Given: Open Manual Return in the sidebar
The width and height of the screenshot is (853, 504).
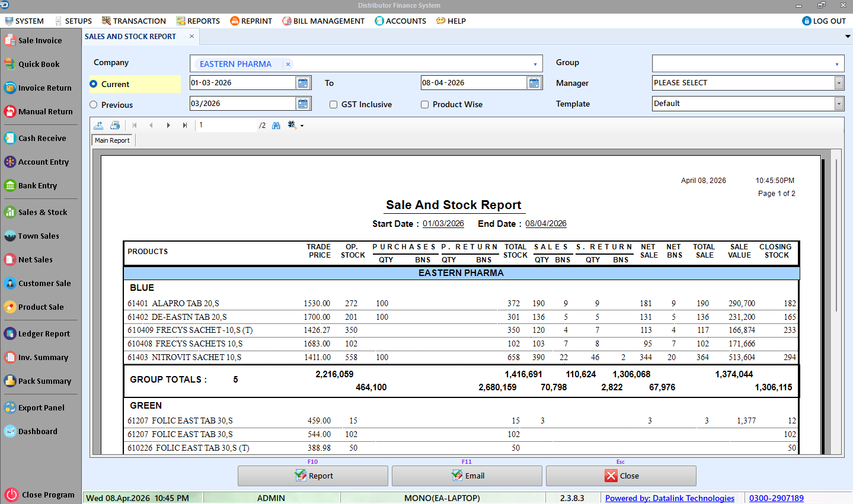Looking at the screenshot, I should click(x=39, y=111).
